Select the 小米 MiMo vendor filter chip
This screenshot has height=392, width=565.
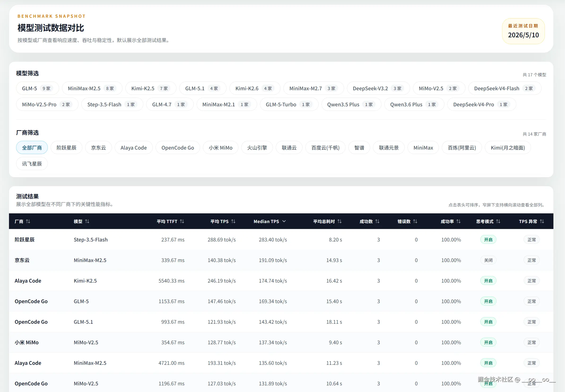pos(221,148)
